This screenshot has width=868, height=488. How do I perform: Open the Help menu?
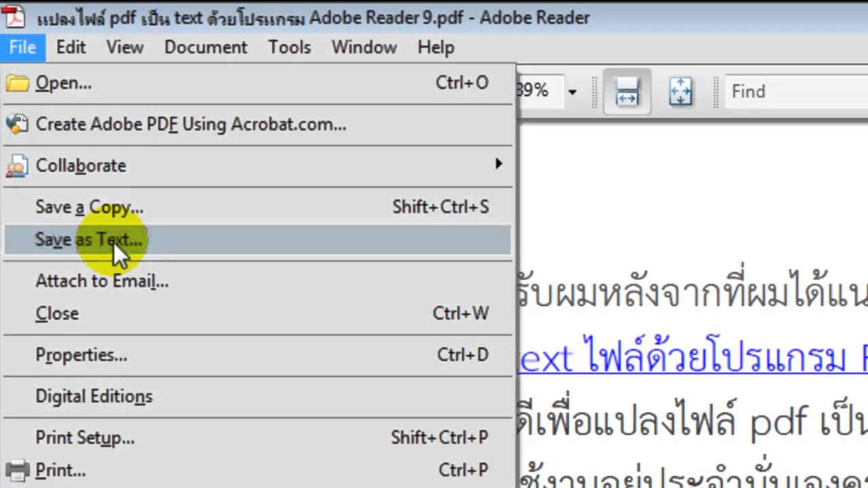[x=435, y=47]
